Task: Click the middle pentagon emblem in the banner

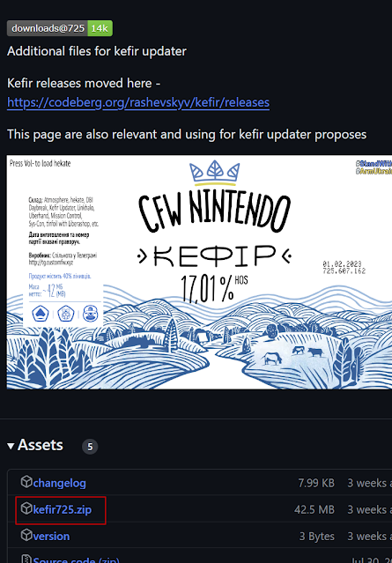Action: pyautogui.click(x=66, y=314)
